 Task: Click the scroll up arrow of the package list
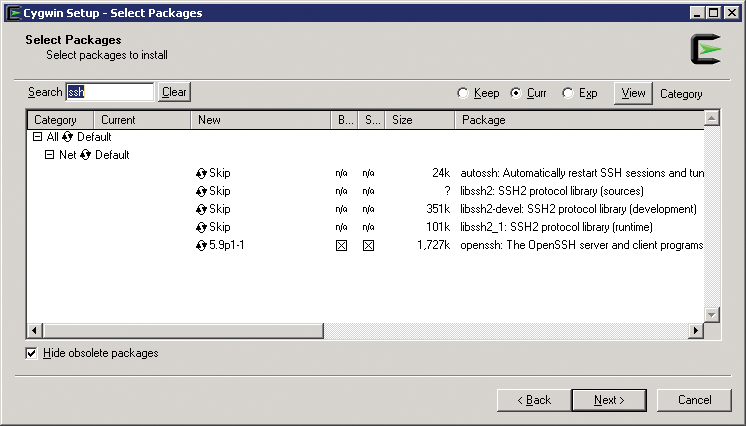tap(711, 118)
